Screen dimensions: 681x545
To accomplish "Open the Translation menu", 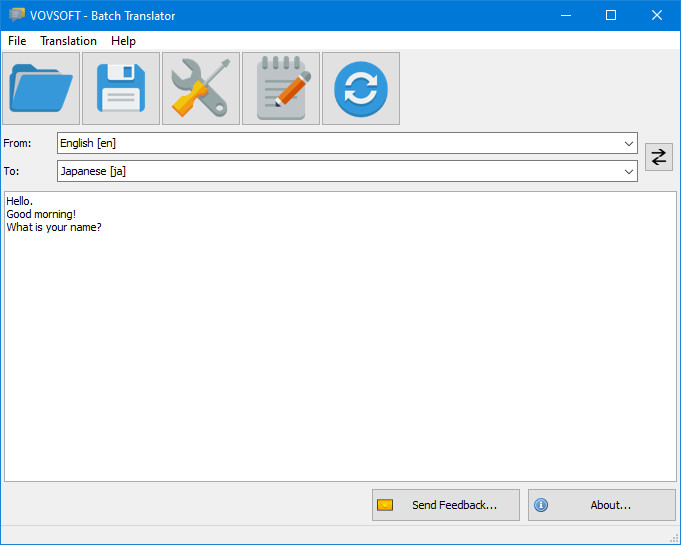I will (x=68, y=41).
